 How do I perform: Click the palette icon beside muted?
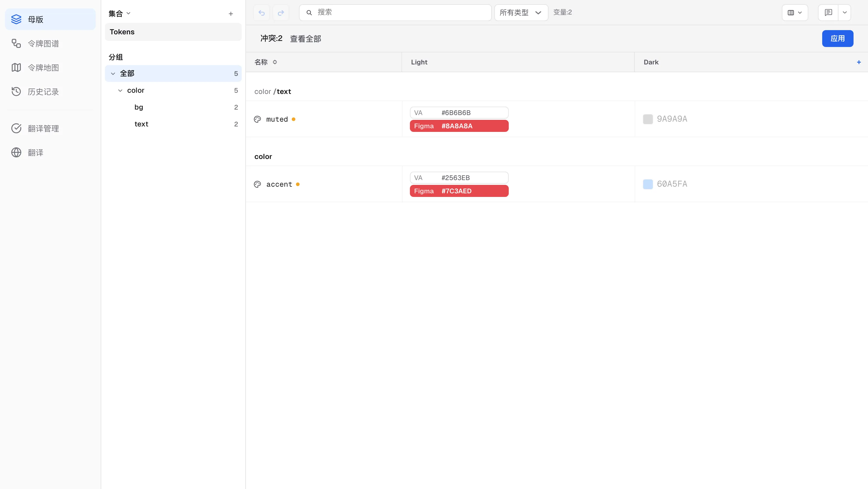257,119
